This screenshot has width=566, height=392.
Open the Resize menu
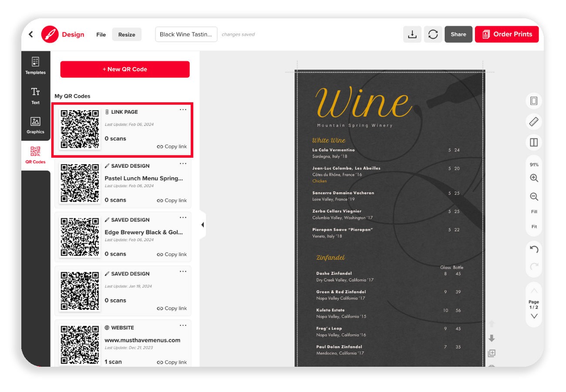tap(127, 34)
